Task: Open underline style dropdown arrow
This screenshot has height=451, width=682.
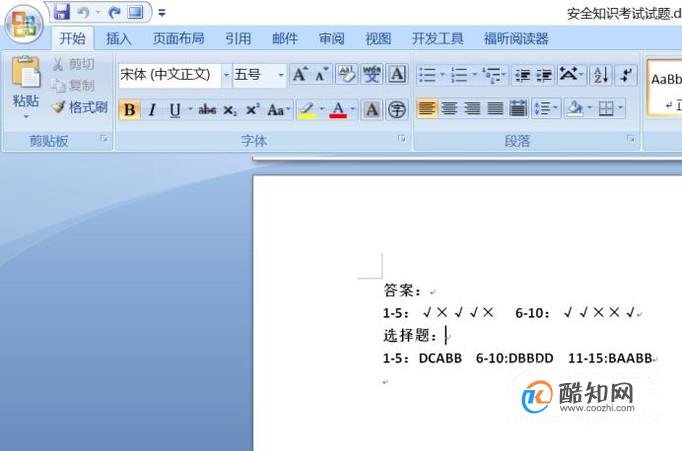Action: coord(190,110)
